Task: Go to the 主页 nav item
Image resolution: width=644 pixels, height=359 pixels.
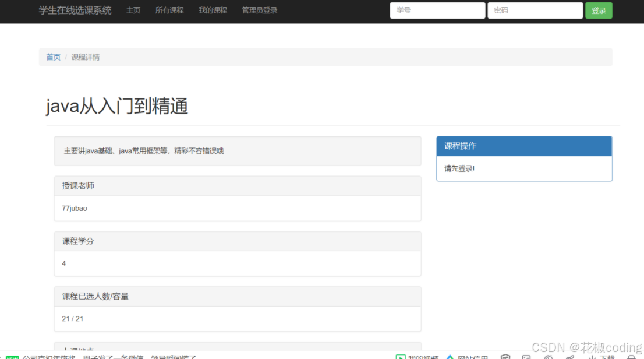Action: [133, 10]
